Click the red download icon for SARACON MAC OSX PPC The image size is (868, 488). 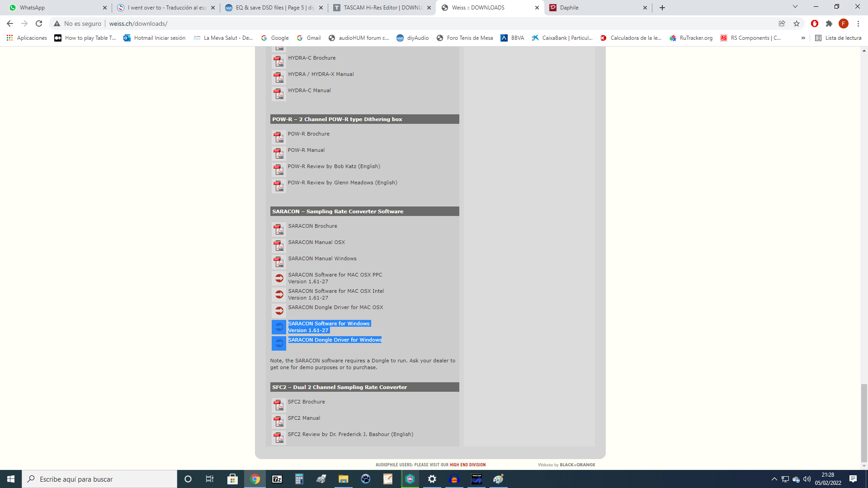279,278
